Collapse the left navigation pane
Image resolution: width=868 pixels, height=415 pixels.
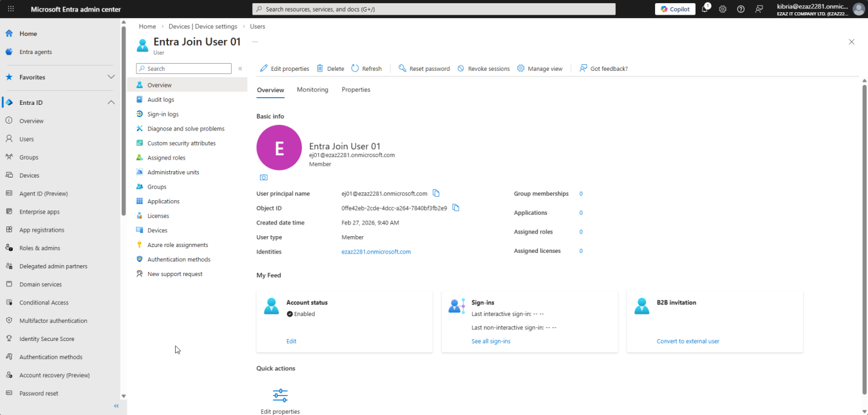[116, 406]
